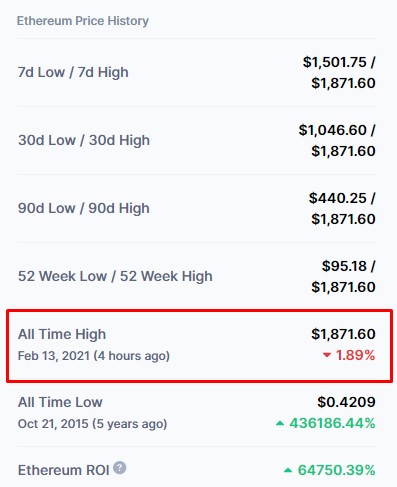Click the Oct 21, 2015 date text
This screenshot has width=397, height=487.
tap(53, 424)
